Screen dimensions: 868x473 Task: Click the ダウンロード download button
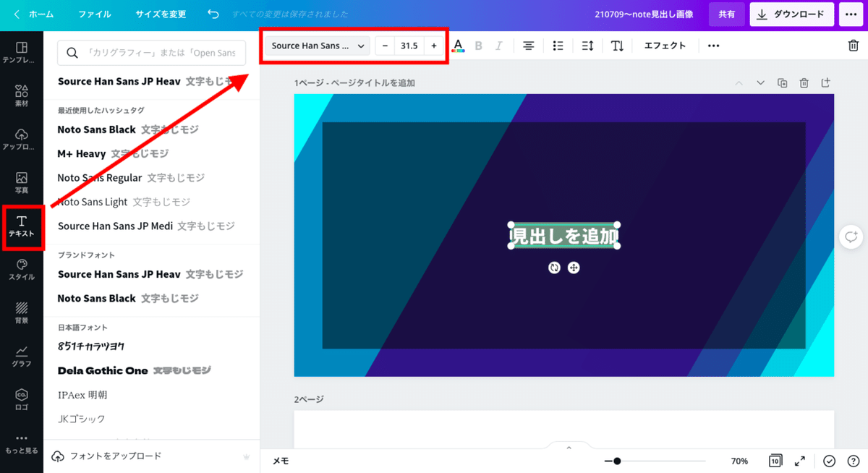click(791, 14)
